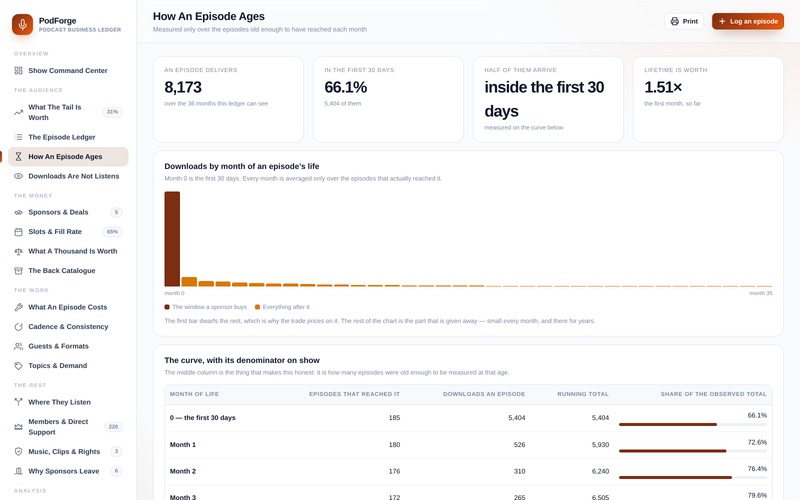
Task: Click the 31% badge on What The Tail Is Worth
Action: (113, 112)
